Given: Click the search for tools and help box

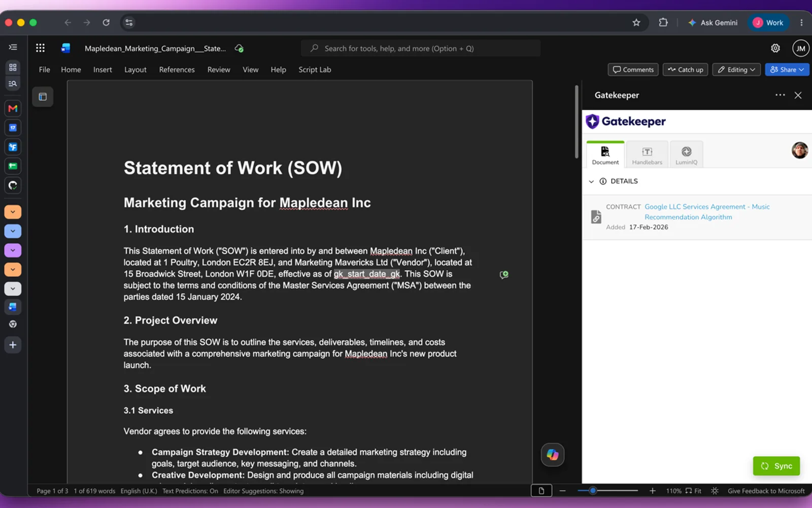Looking at the screenshot, I should (421, 48).
